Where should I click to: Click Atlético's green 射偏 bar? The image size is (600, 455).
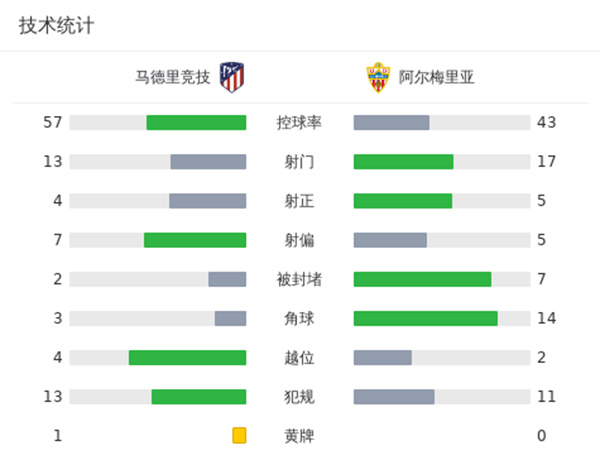click(195, 240)
